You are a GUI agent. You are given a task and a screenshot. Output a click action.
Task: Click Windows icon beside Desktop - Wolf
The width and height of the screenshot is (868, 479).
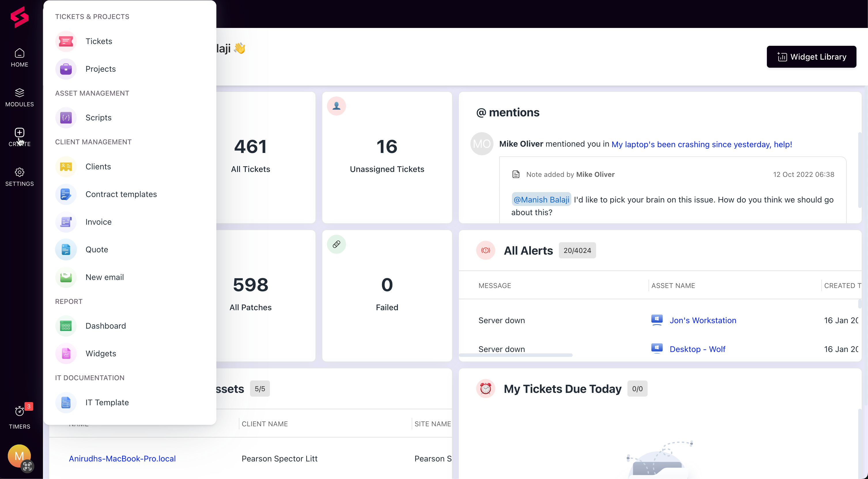(657, 348)
